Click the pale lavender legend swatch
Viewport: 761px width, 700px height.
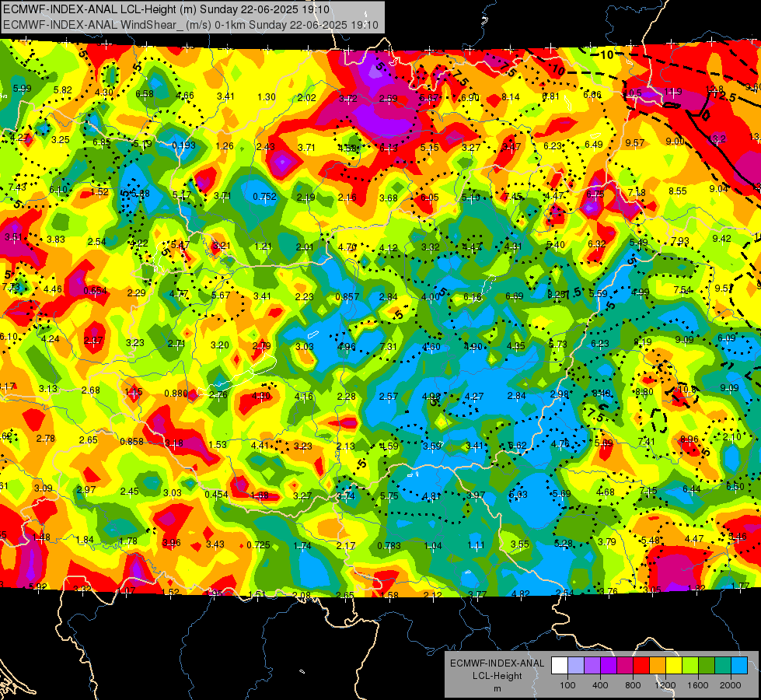(x=576, y=666)
